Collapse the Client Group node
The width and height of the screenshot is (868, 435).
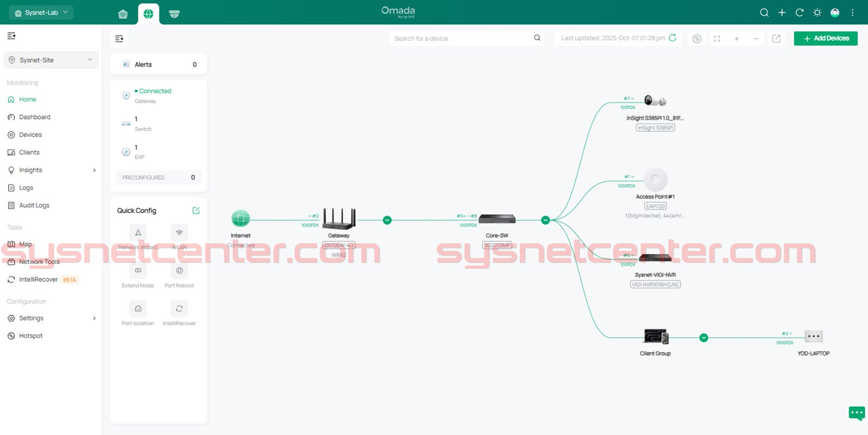[704, 338]
